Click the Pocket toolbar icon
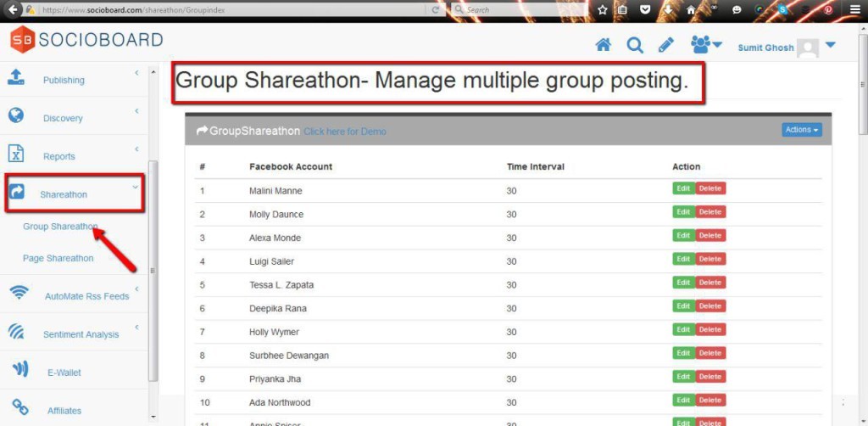This screenshot has height=426, width=868. click(x=645, y=10)
